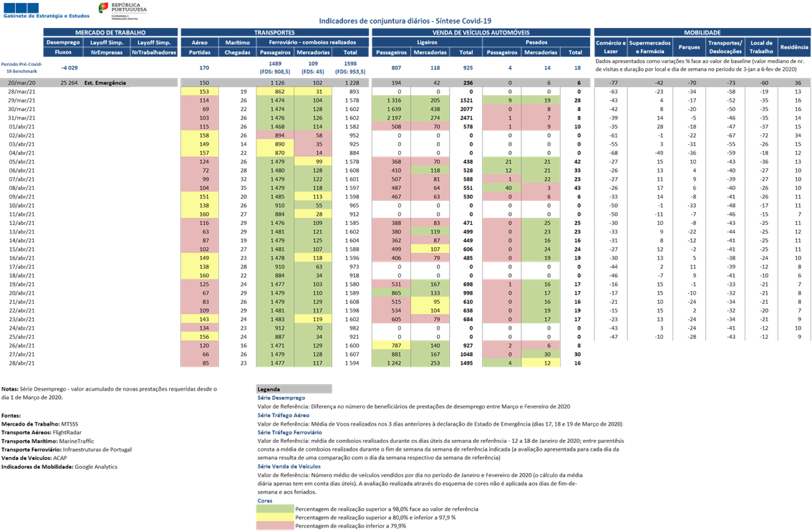Click the Gabinete de Estratégia e Estudos logo

tap(46, 11)
